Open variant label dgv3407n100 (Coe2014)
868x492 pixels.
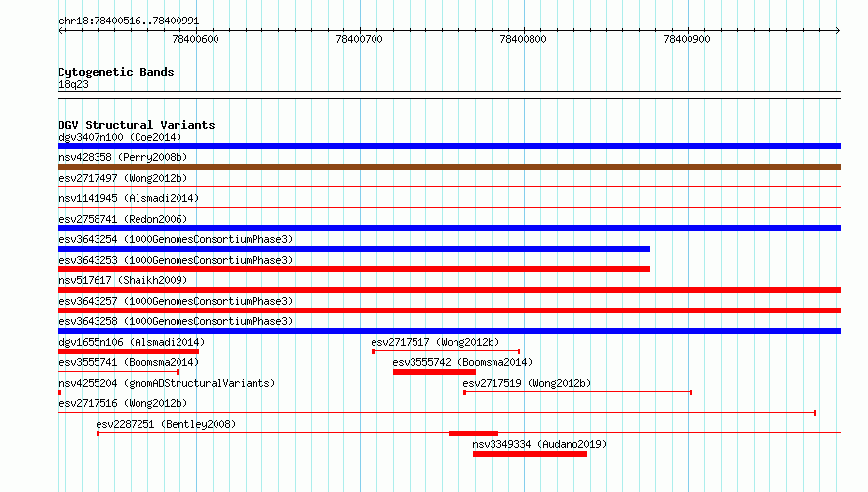tap(120, 137)
